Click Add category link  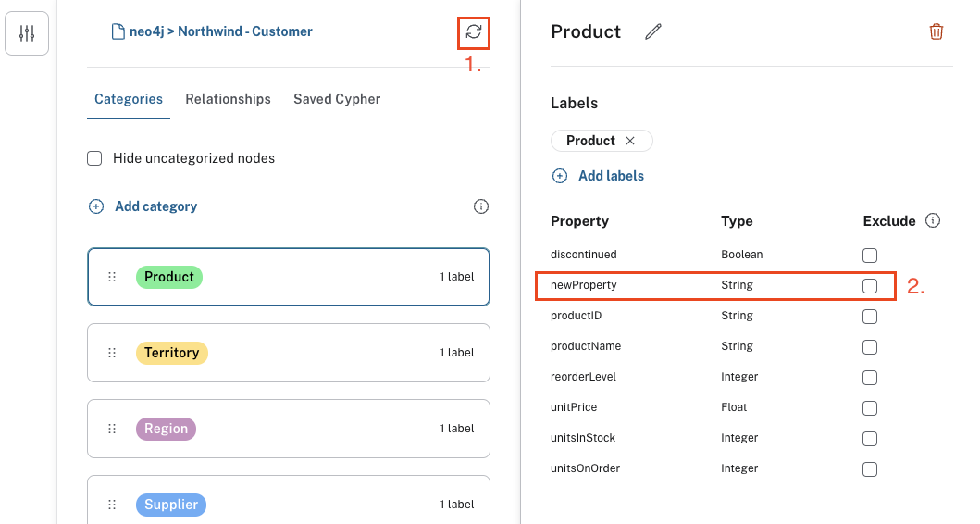click(155, 206)
